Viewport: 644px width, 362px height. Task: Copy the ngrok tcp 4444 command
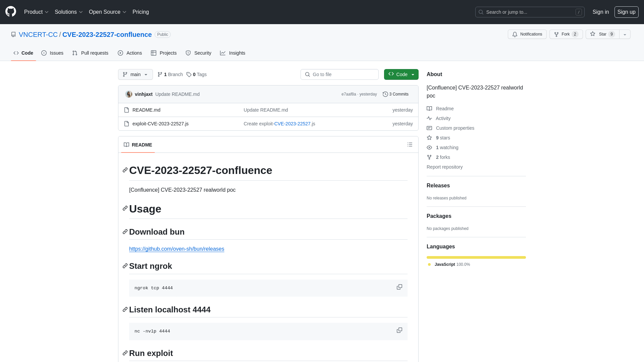click(x=399, y=287)
